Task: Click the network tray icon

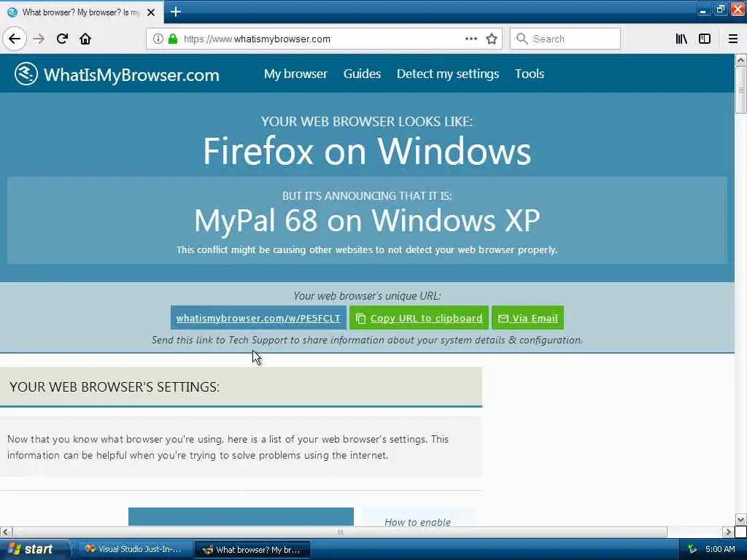Action: tap(692, 549)
